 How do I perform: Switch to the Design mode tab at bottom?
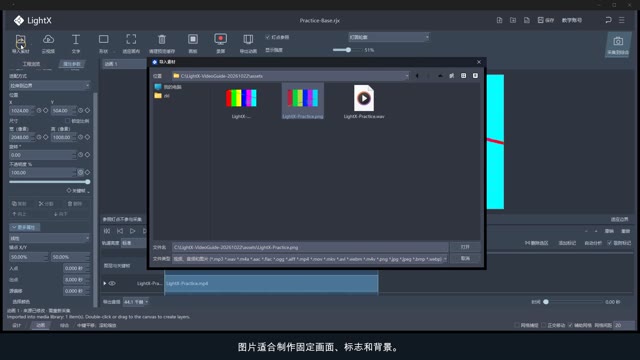[17, 325]
